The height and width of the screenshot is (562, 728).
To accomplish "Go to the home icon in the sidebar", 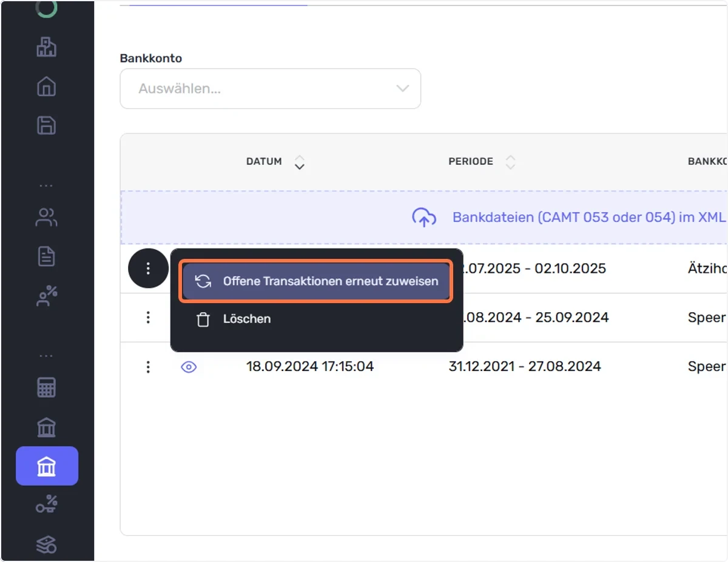I will [x=47, y=86].
